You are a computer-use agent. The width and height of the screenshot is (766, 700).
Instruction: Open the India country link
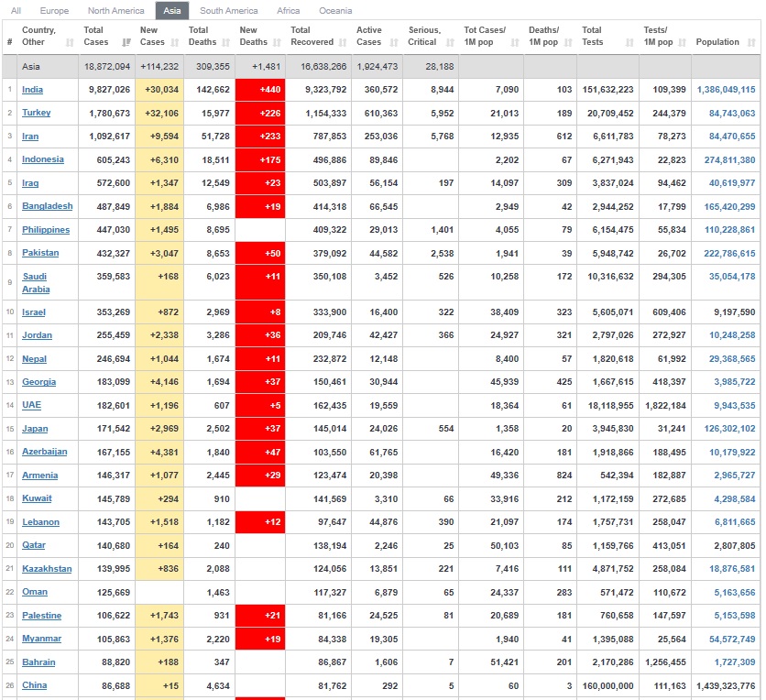point(32,90)
